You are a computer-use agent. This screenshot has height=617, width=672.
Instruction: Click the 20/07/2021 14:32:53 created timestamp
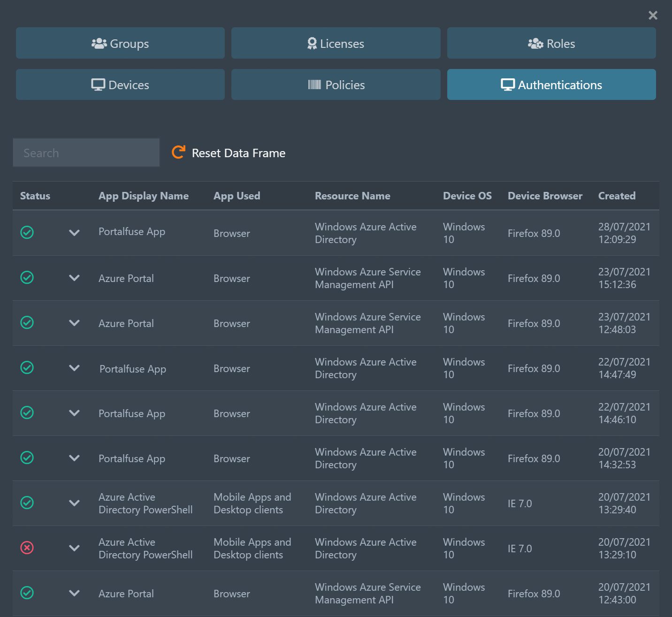coord(624,458)
